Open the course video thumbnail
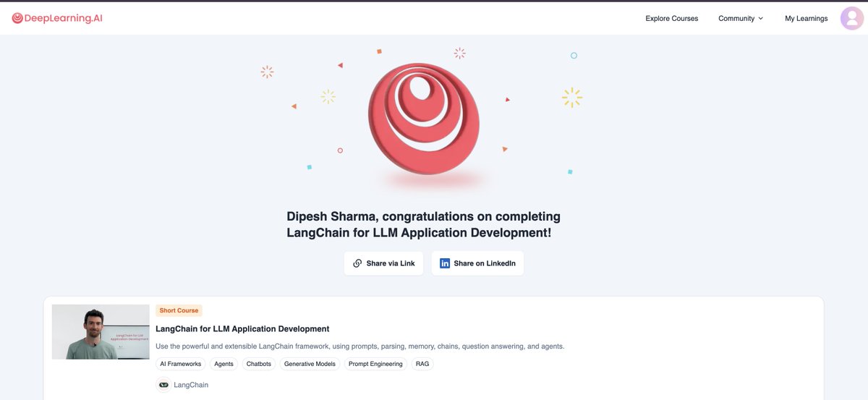 pos(100,332)
